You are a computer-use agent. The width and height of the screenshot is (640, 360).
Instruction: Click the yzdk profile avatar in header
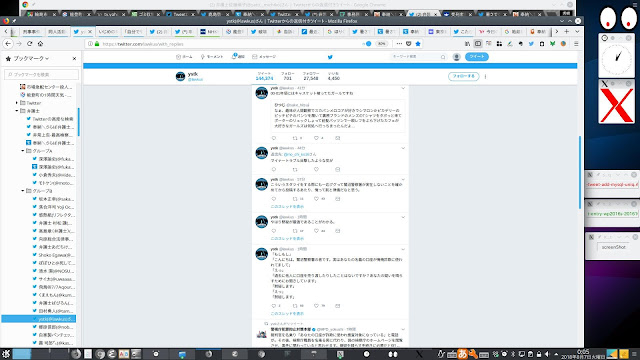click(x=180, y=76)
